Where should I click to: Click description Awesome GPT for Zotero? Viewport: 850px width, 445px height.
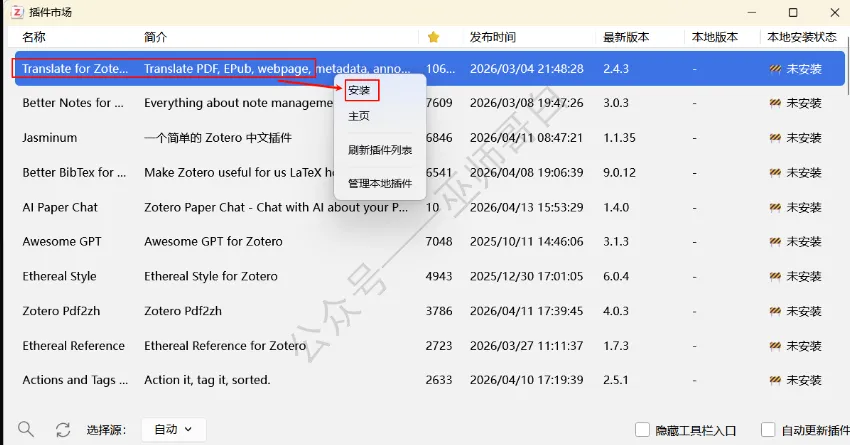(x=213, y=241)
